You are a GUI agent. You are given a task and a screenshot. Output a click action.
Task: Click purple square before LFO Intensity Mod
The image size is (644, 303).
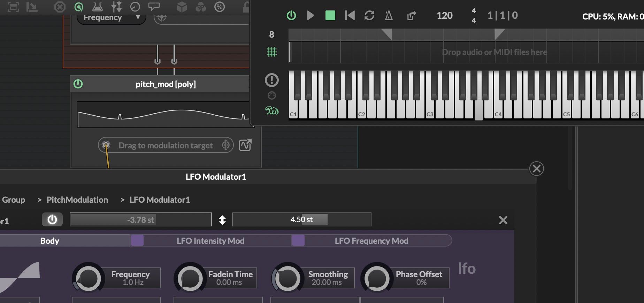pyautogui.click(x=137, y=240)
